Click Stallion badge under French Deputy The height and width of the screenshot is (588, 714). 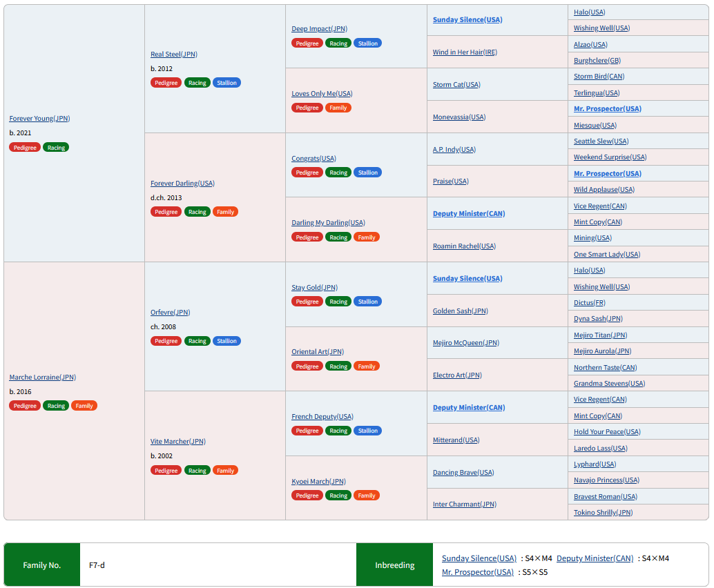[x=367, y=431]
